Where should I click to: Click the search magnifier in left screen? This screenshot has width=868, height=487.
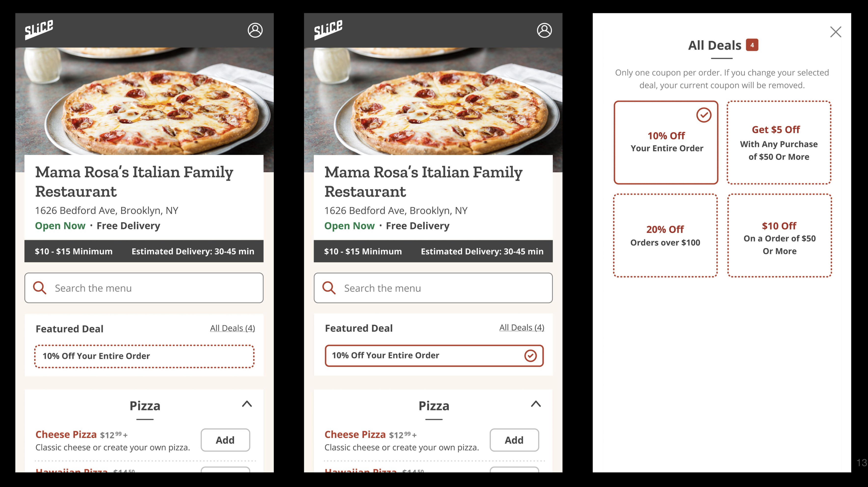[x=39, y=288]
